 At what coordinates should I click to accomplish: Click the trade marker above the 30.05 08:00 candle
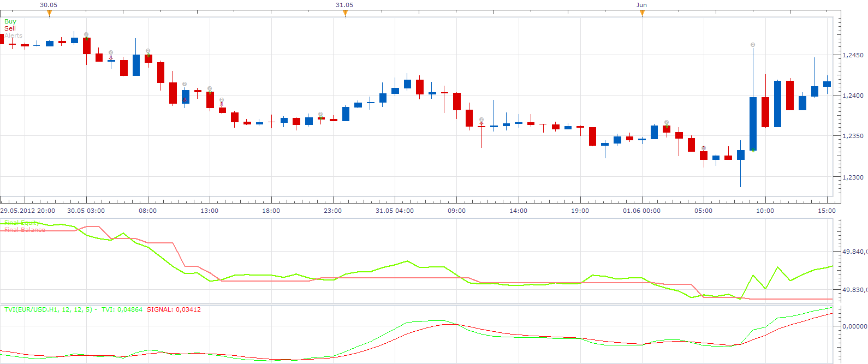(x=148, y=51)
